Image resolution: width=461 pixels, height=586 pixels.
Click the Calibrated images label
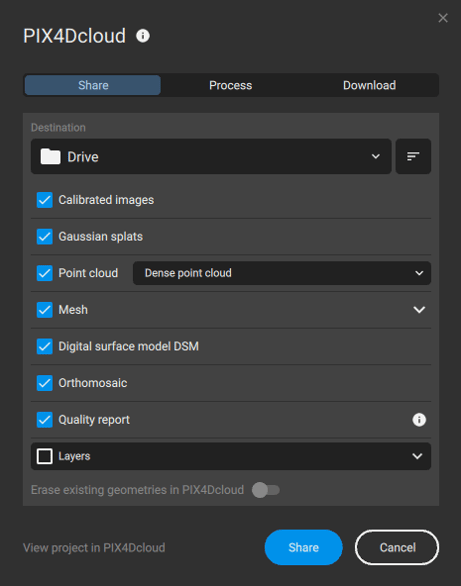pyautogui.click(x=106, y=200)
